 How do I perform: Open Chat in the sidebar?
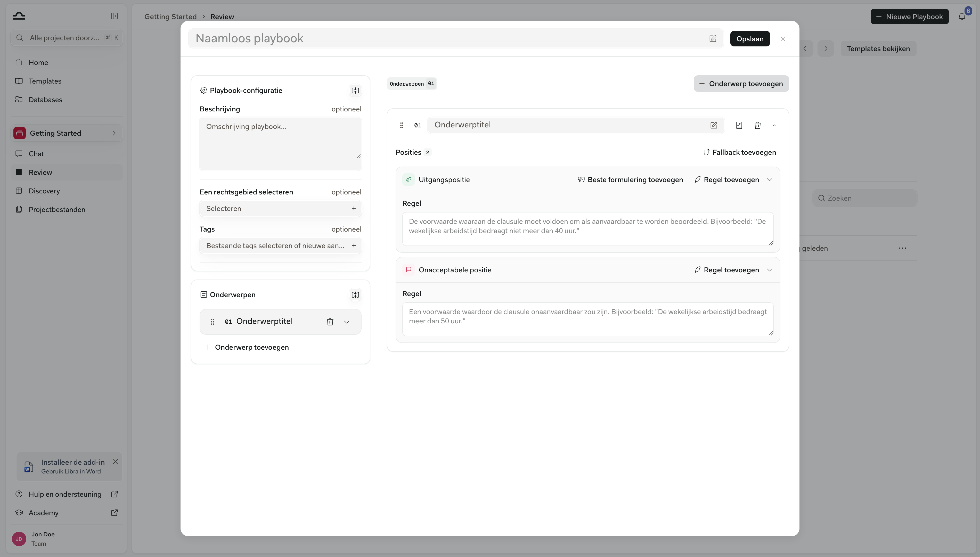[67, 154]
